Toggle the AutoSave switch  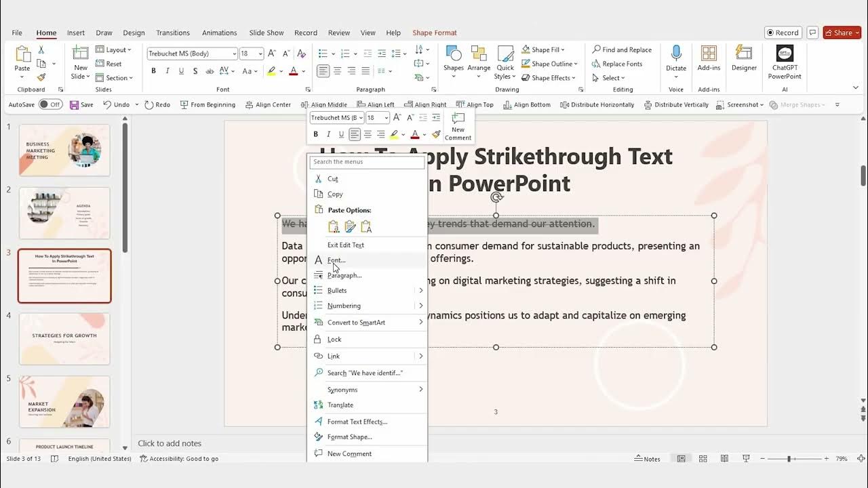tap(50, 105)
